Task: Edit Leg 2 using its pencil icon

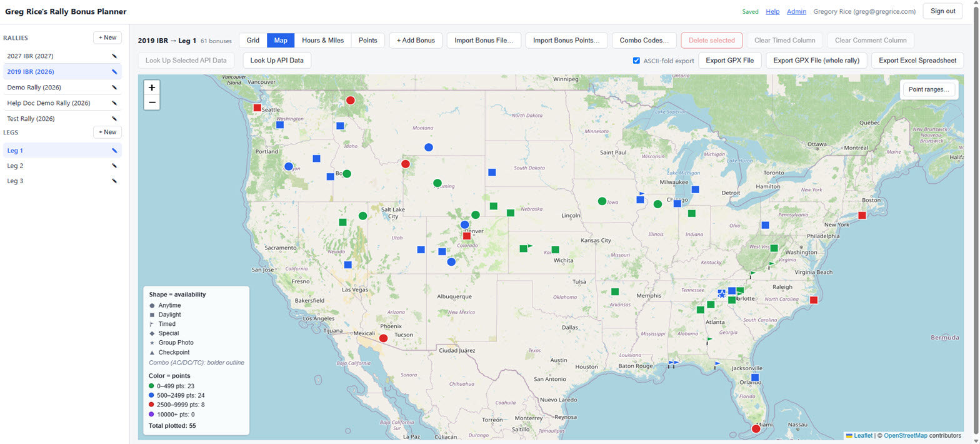Action: click(x=114, y=166)
